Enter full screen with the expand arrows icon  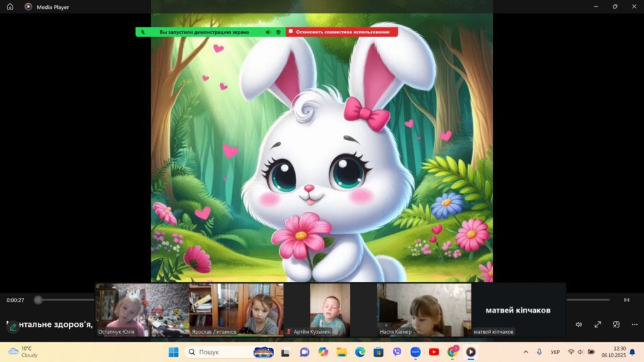point(597,324)
